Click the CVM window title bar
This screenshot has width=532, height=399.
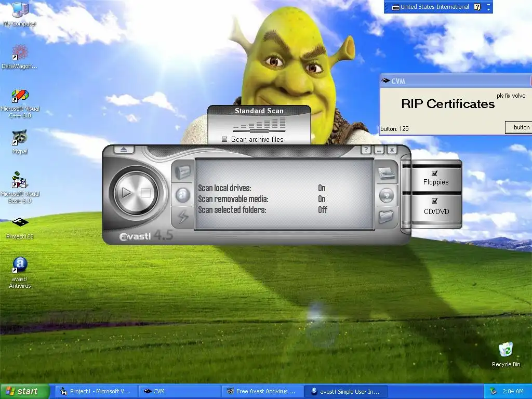[455, 81]
